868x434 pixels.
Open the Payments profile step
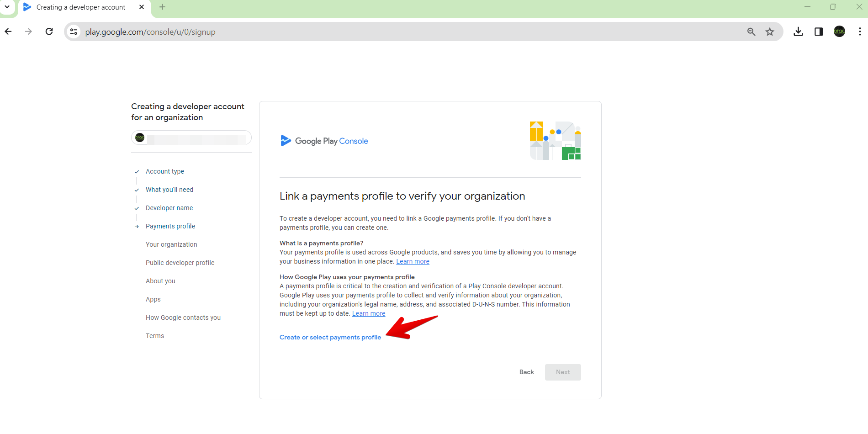pyautogui.click(x=170, y=226)
